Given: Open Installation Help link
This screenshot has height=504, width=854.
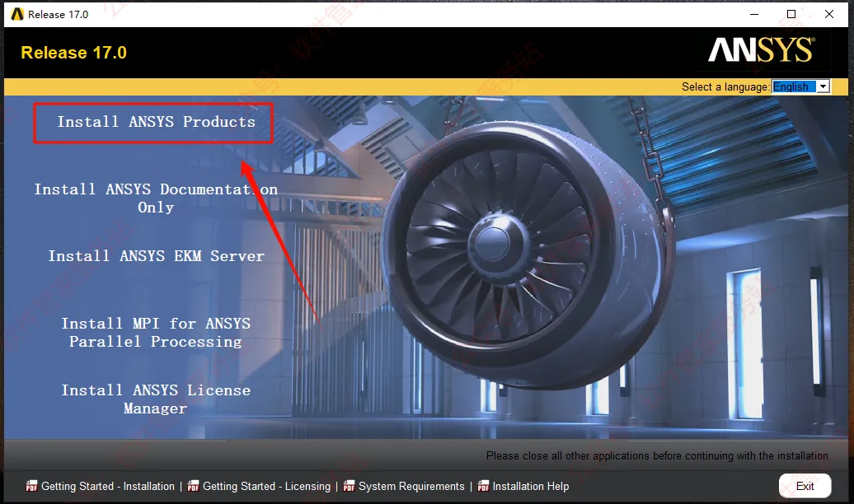Looking at the screenshot, I should point(531,486).
